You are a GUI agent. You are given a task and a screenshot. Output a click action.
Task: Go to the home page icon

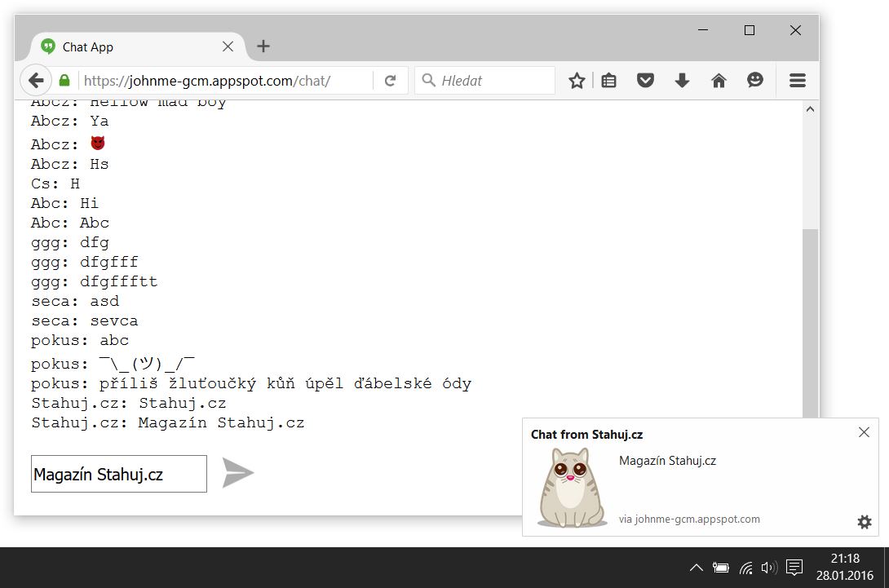pyautogui.click(x=719, y=81)
